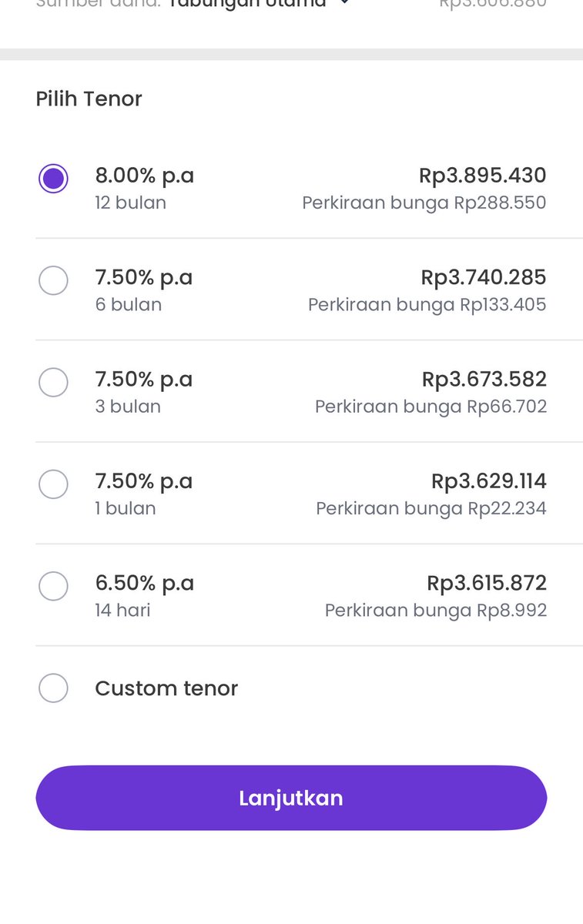Enable the Custom tenor radio button
Viewport: 583px width, 924px height.
53,688
